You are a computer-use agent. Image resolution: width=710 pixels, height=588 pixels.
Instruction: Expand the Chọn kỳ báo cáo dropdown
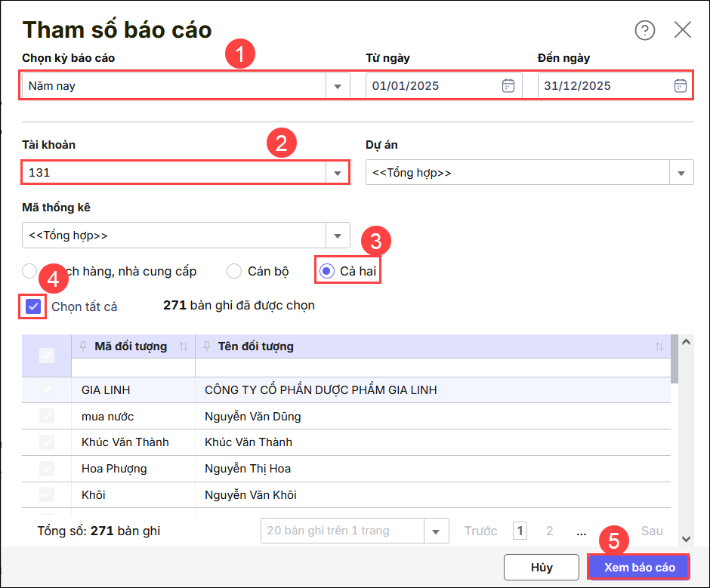point(338,86)
